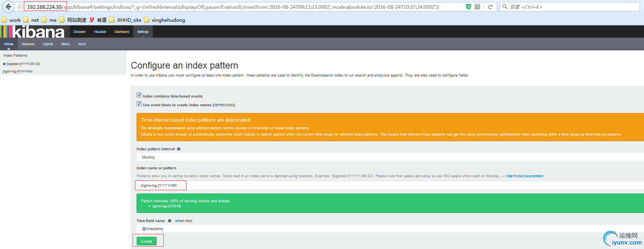The image size is (644, 249).
Task: Open the @timestamp time-field dropdown
Action: coord(390,229)
